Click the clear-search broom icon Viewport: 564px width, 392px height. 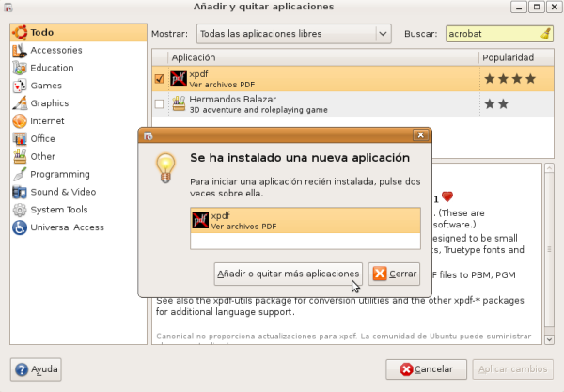(546, 34)
